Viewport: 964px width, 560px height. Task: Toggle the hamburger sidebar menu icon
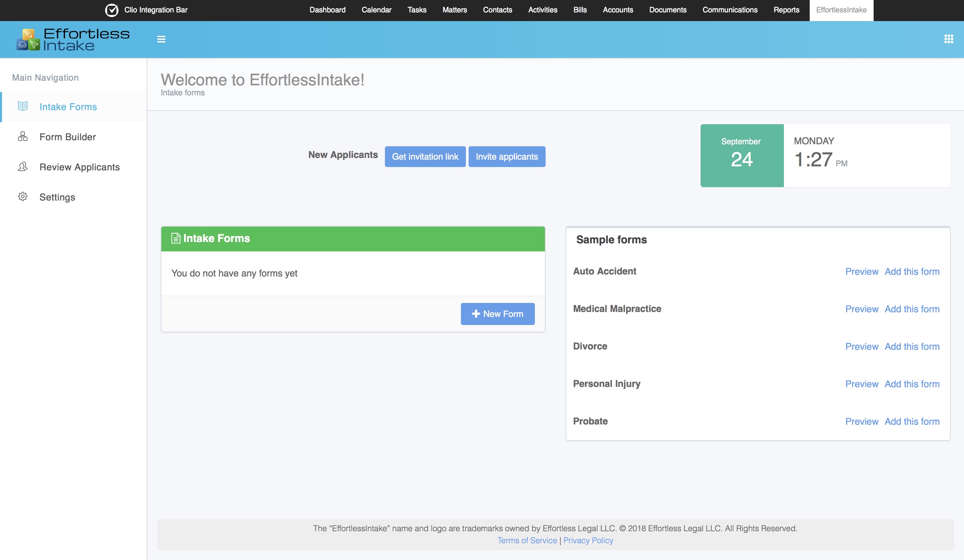click(x=161, y=39)
